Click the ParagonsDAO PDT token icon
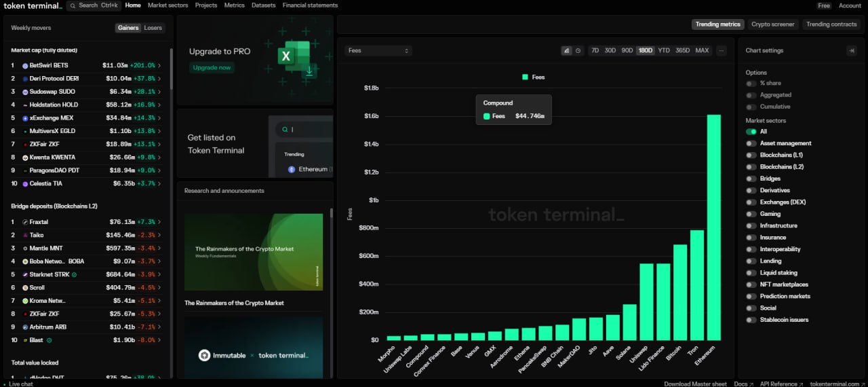868x387 pixels. point(25,170)
